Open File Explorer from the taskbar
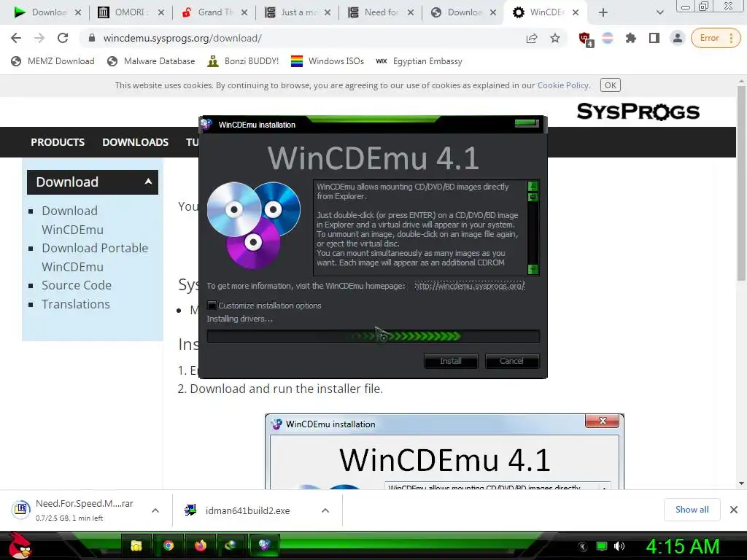This screenshot has width=747, height=560. coord(136,545)
